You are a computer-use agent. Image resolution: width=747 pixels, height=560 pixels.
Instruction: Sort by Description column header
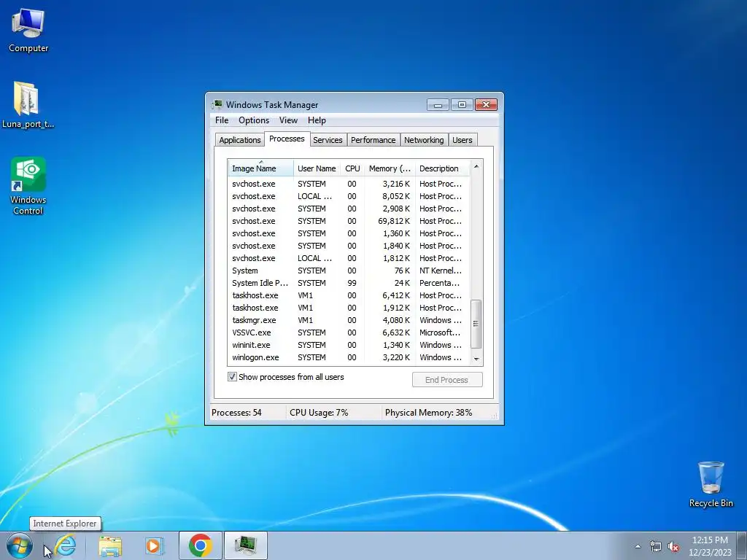click(x=442, y=168)
